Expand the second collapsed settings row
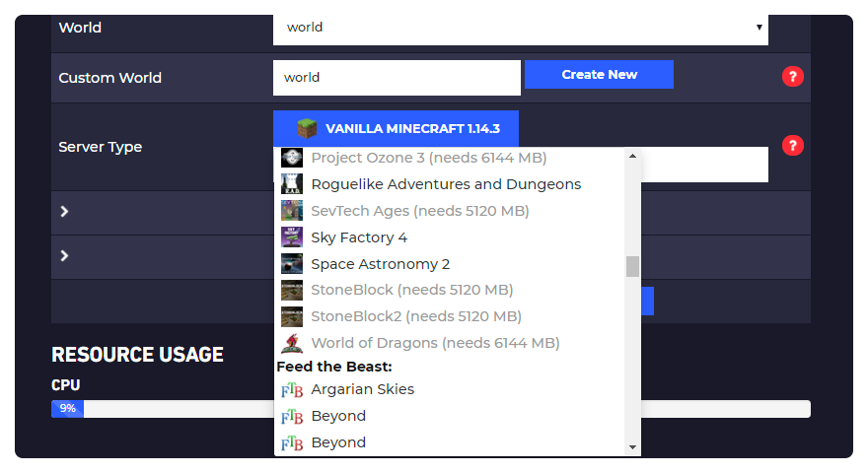 [x=64, y=255]
